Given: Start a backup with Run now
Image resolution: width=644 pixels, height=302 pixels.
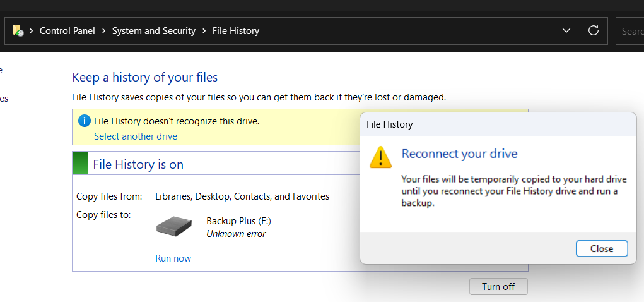Looking at the screenshot, I should pos(173,258).
